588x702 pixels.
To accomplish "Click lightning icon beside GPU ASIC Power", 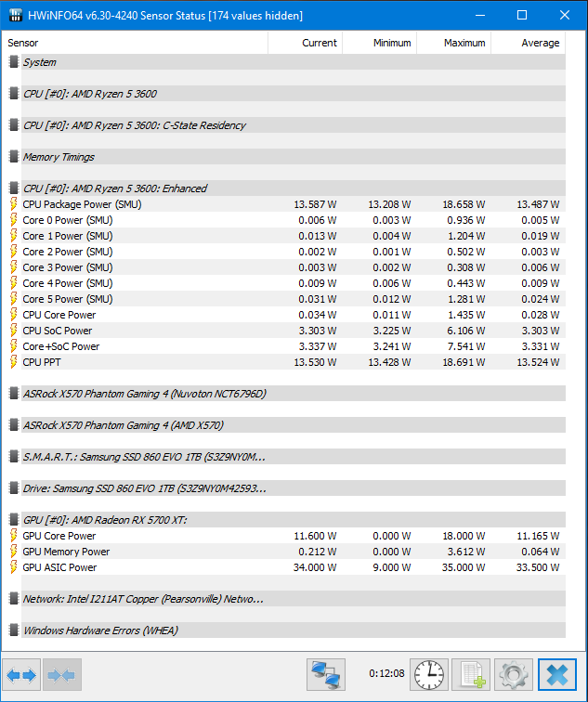I will click(x=14, y=567).
